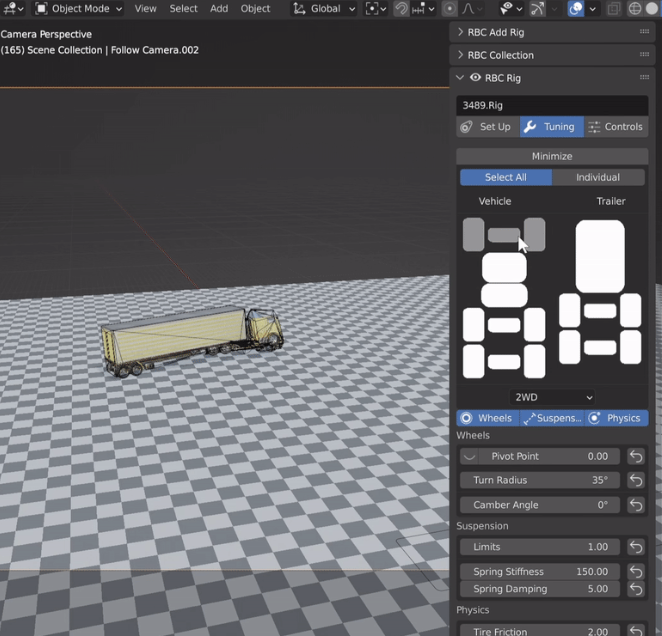Click the editor type icon in header
The height and width of the screenshot is (636, 662).
coord(14,9)
